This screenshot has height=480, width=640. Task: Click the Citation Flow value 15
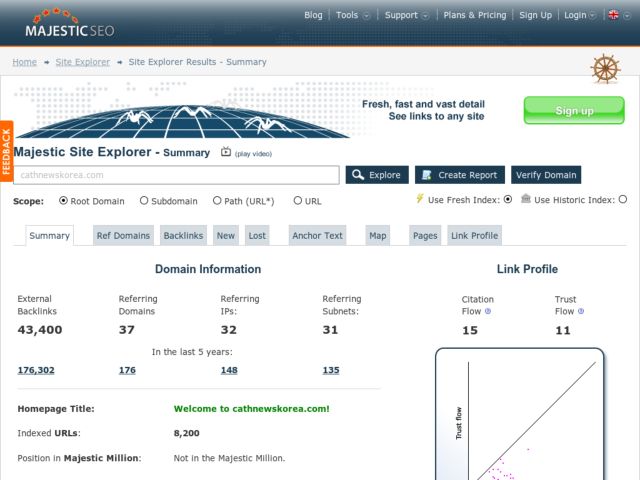(470, 330)
